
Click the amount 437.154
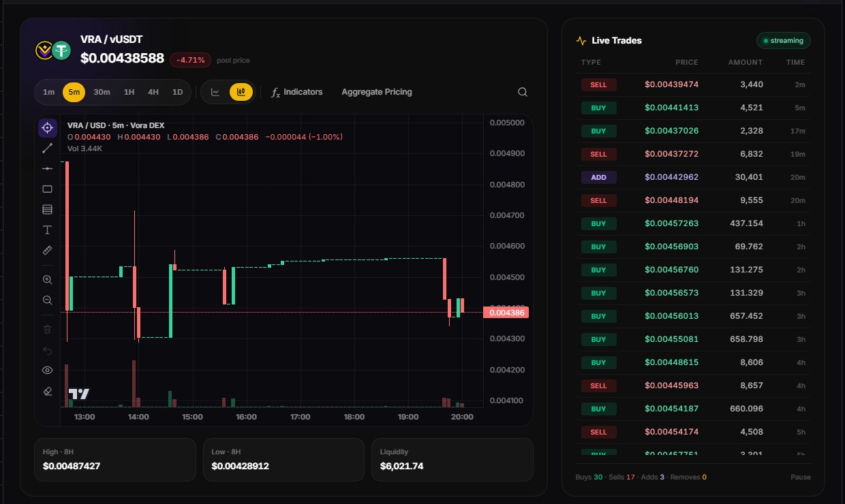[x=747, y=223]
